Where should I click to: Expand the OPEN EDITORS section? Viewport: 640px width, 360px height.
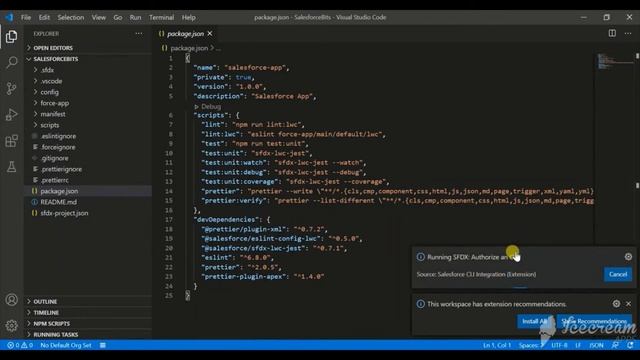(53, 48)
